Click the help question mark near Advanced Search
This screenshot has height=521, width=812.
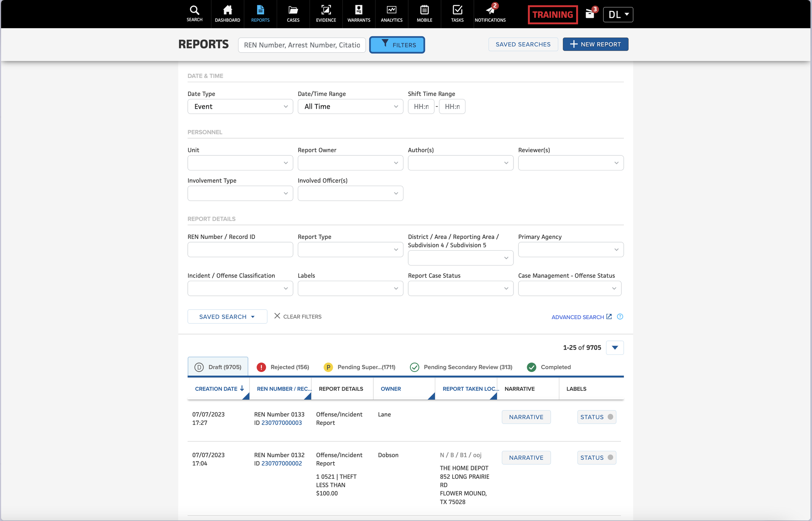coord(620,317)
